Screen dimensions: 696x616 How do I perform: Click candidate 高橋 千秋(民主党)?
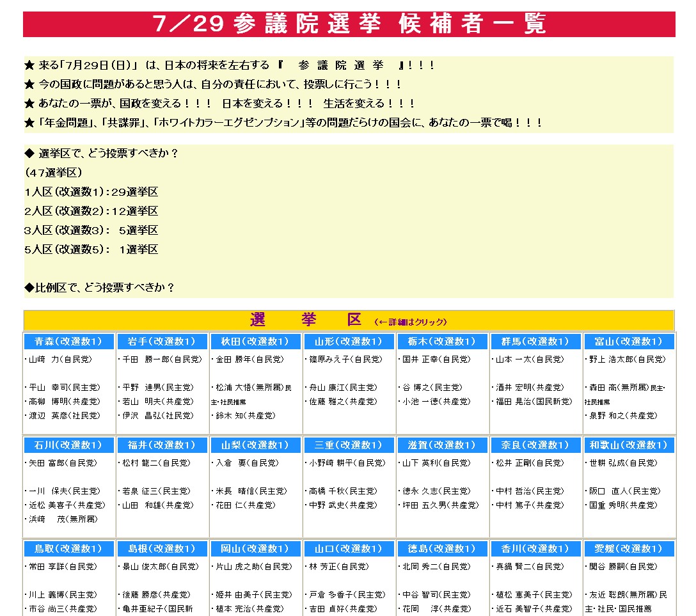pyautogui.click(x=342, y=491)
